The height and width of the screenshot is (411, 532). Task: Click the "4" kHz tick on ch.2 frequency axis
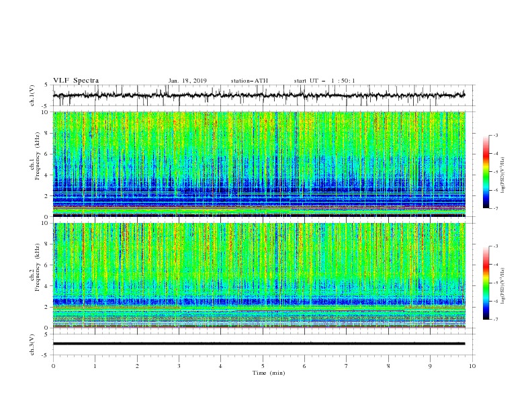tap(47, 286)
